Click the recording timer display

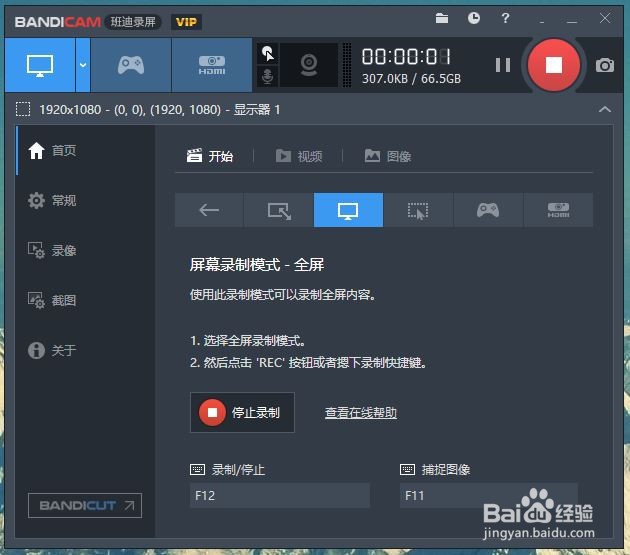tap(406, 57)
